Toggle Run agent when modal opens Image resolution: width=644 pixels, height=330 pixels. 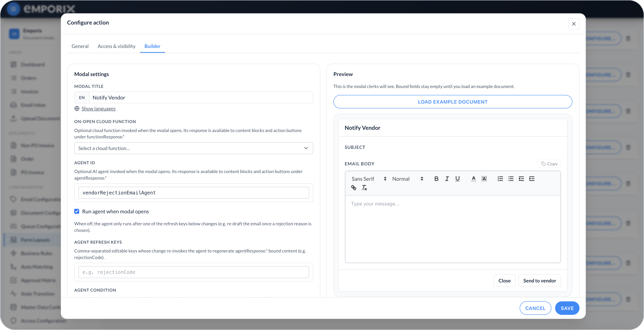(x=77, y=211)
